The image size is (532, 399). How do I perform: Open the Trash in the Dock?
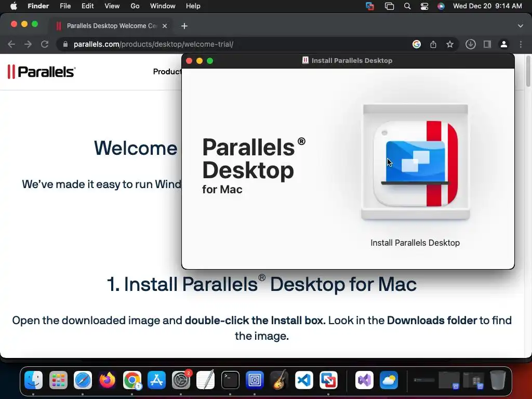498,380
